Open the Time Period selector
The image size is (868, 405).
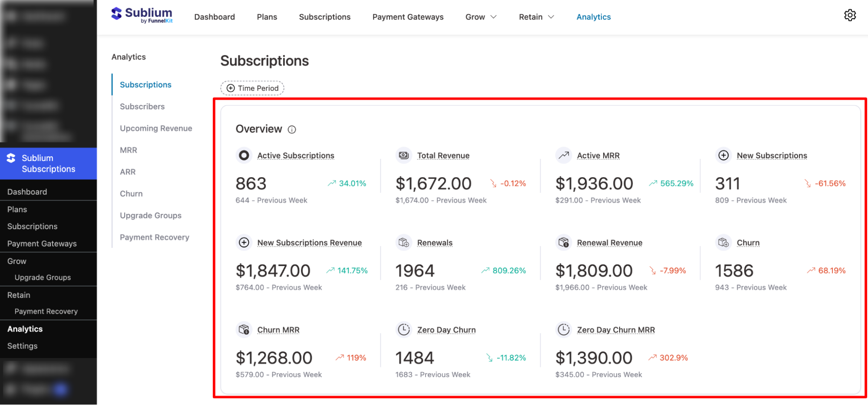pyautogui.click(x=252, y=88)
